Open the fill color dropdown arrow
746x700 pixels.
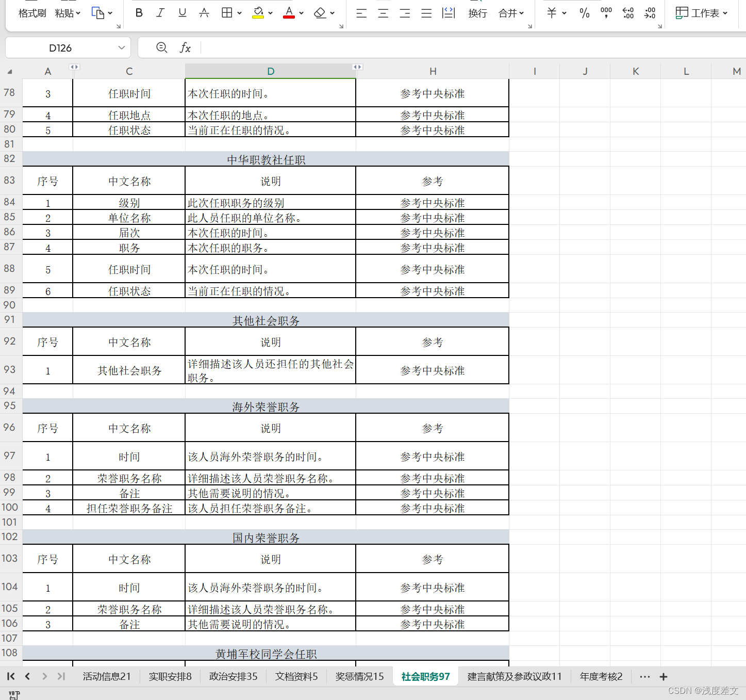pos(270,13)
